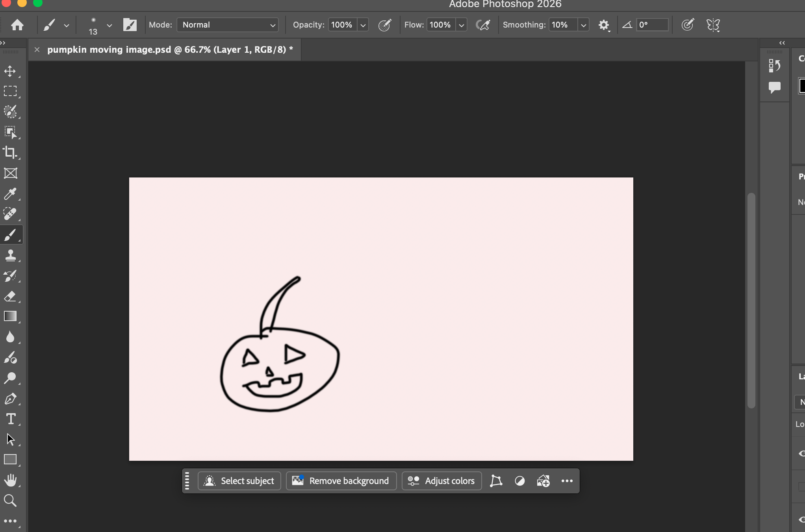Select the Horizontal Type tool
Viewport: 805px width, 532px height.
pyautogui.click(x=11, y=419)
